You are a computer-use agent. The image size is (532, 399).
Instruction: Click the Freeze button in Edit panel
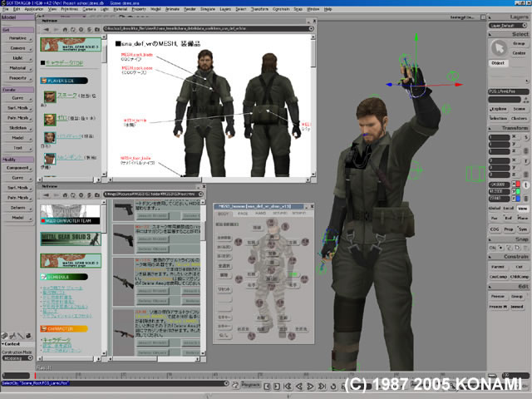(498, 297)
